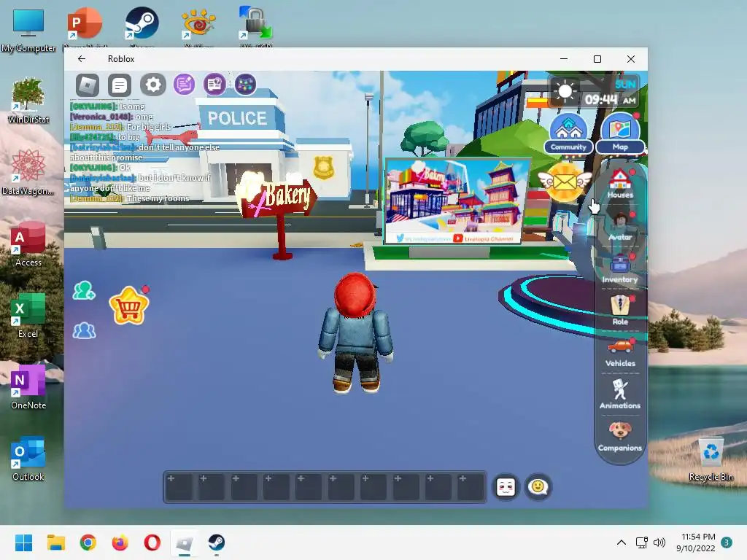Open the Map
The height and width of the screenshot is (560, 747).
(x=620, y=133)
